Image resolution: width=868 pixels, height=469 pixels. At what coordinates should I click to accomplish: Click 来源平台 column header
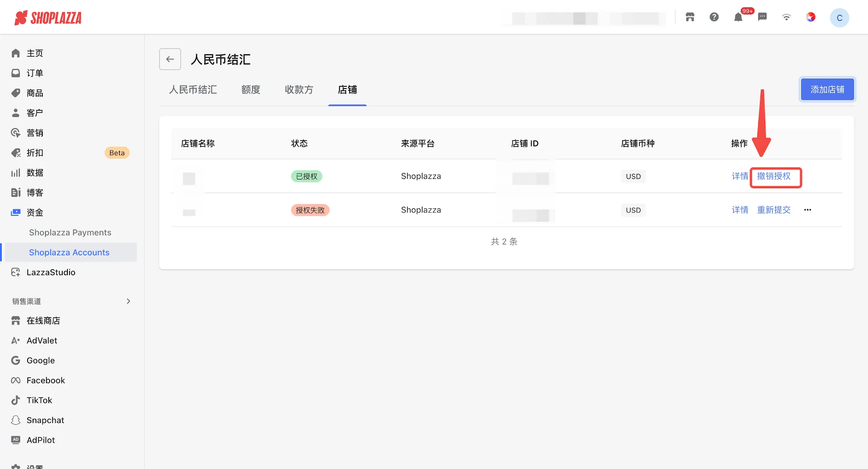418,143
